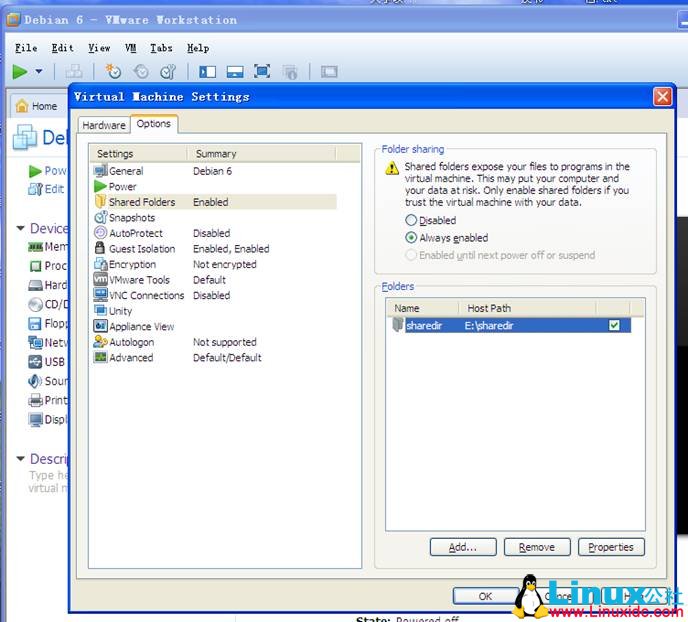Viewport: 688px width, 622px height.
Task: Click the console view toolbar icon
Action: tap(329, 71)
